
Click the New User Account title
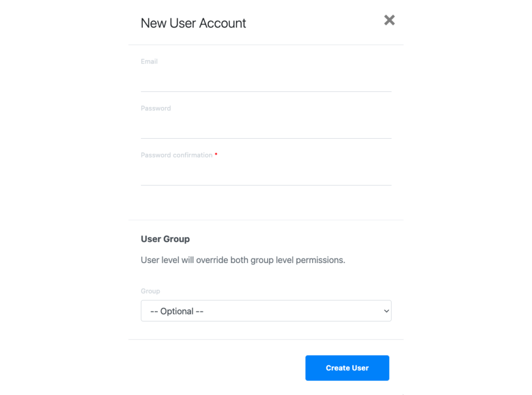193,23
